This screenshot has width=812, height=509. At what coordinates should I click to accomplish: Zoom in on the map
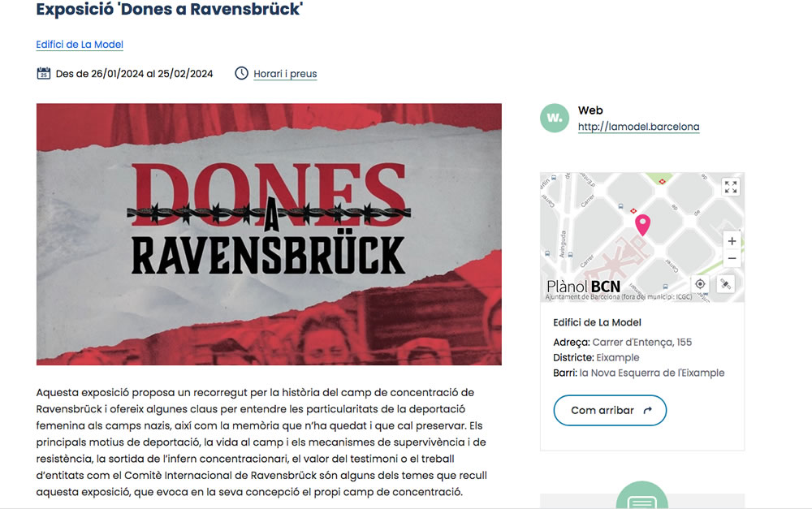coord(732,241)
